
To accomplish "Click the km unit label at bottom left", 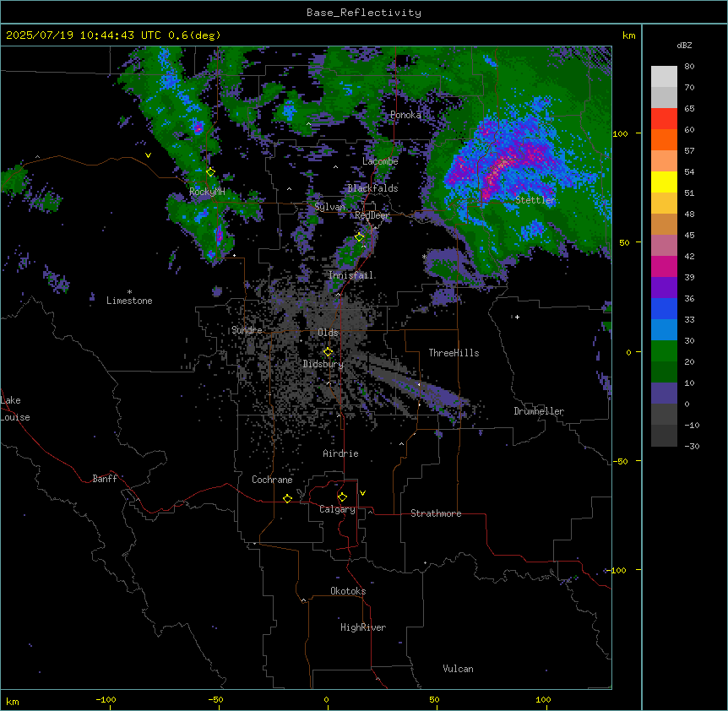I will 13,701.
